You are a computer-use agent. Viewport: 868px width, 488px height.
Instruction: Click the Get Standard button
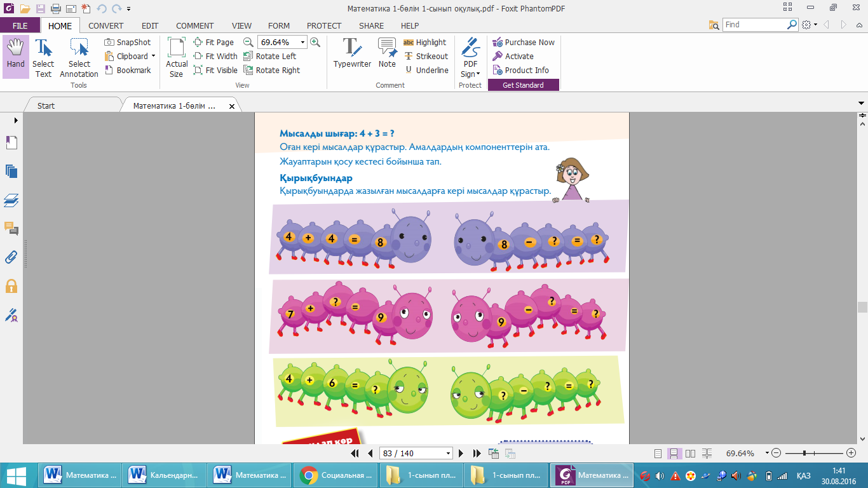point(523,85)
